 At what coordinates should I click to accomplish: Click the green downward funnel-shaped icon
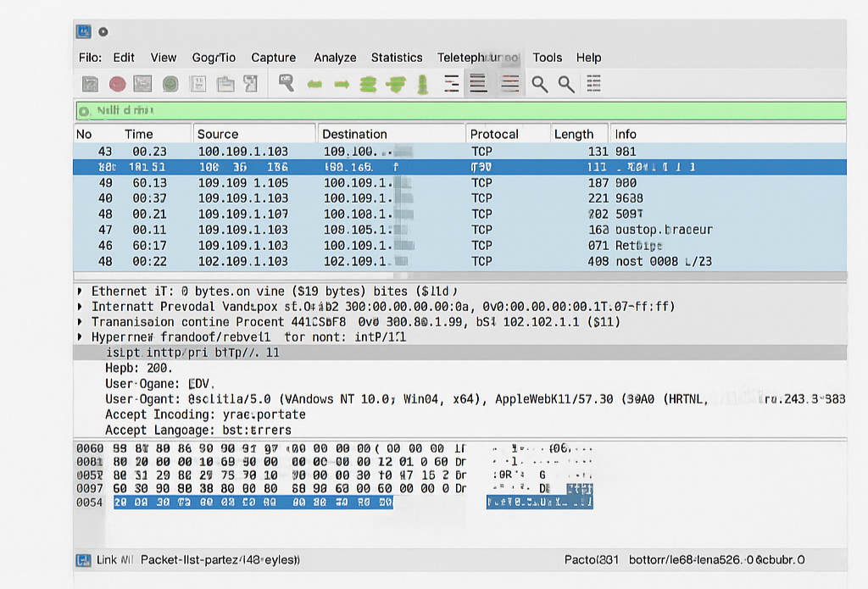pos(396,84)
